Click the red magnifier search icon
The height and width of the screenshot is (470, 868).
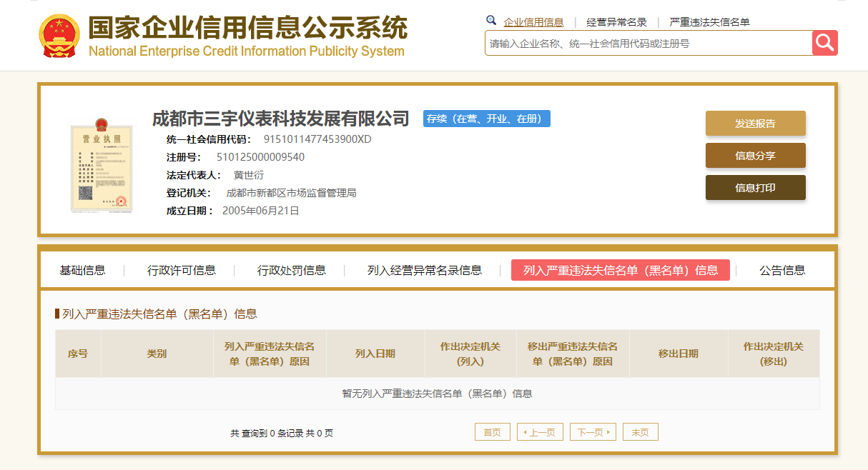pyautogui.click(x=824, y=43)
